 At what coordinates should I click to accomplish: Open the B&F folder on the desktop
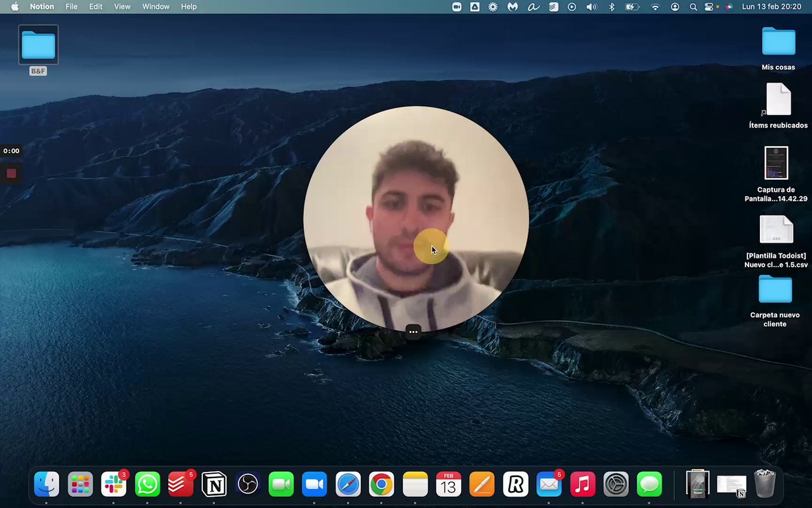pyautogui.click(x=38, y=50)
